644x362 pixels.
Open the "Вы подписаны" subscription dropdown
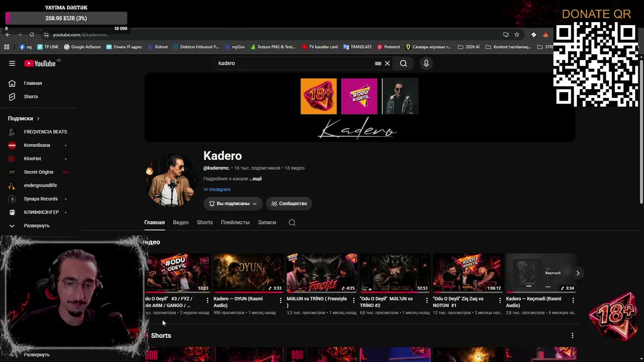click(233, 204)
